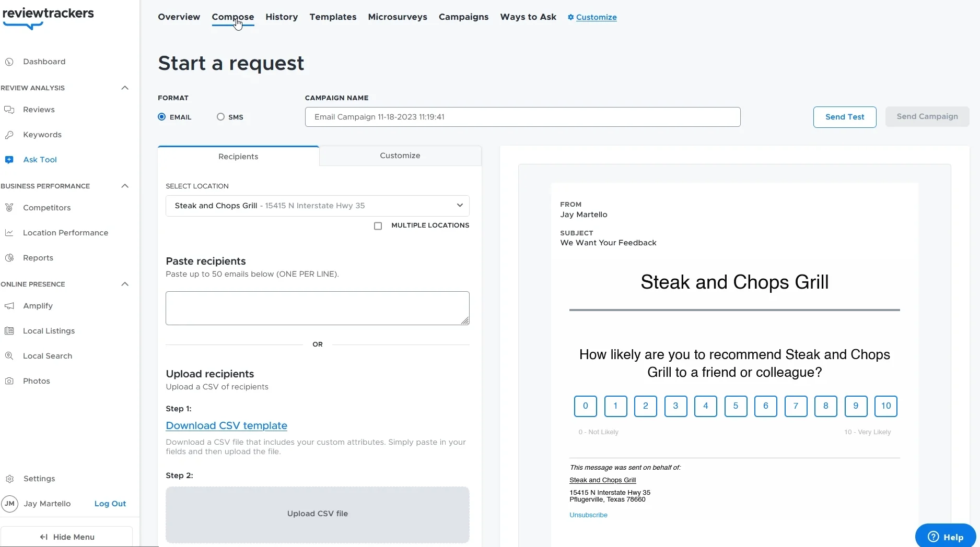980x547 pixels.
Task: Collapse the Online Presence section
Action: 125,284
